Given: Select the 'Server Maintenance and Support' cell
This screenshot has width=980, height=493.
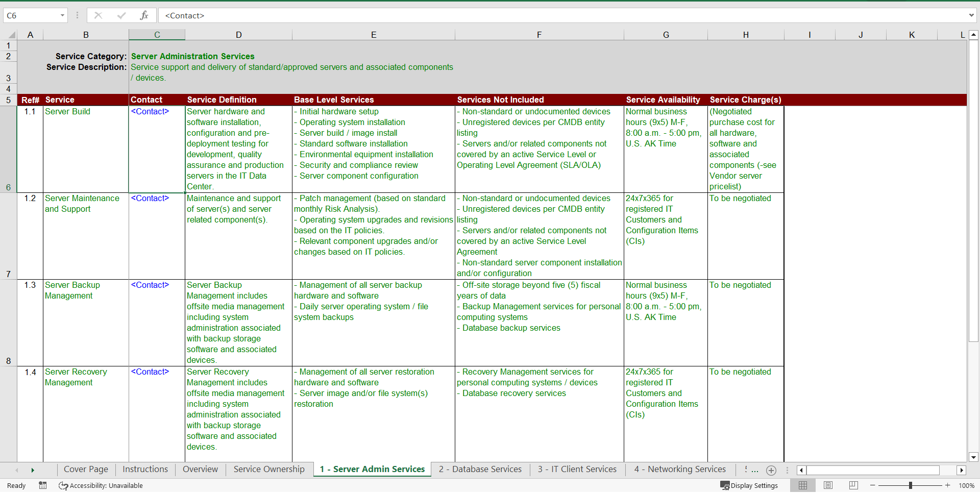Looking at the screenshot, I should point(86,236).
